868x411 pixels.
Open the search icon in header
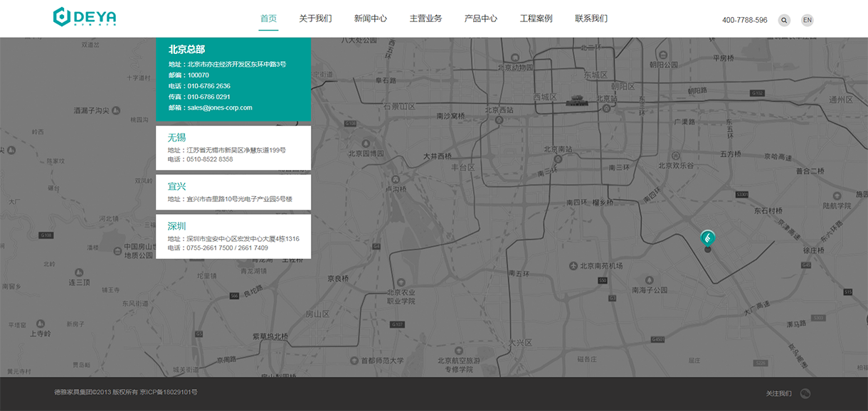coord(784,21)
